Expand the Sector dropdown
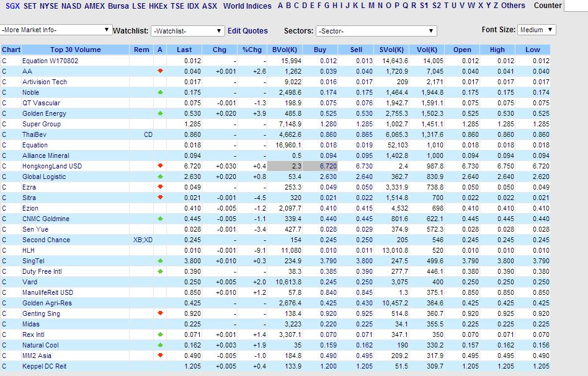This screenshot has width=588, height=376. point(376,31)
